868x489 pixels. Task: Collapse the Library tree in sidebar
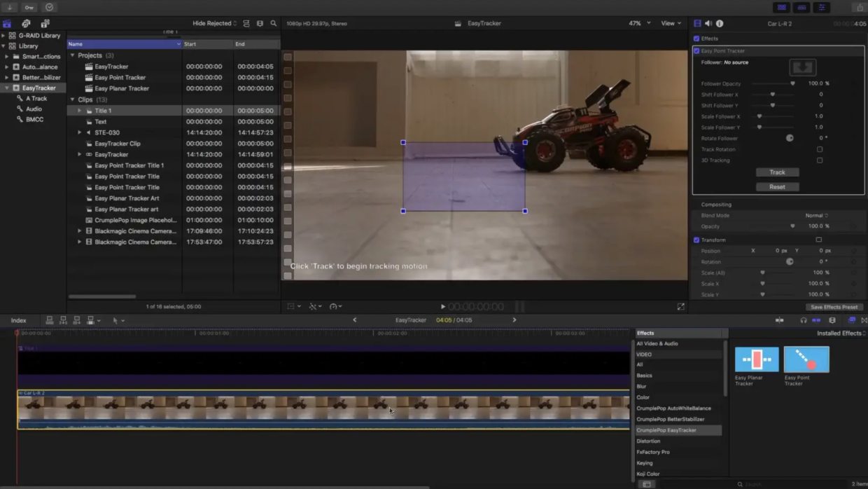pos(3,46)
